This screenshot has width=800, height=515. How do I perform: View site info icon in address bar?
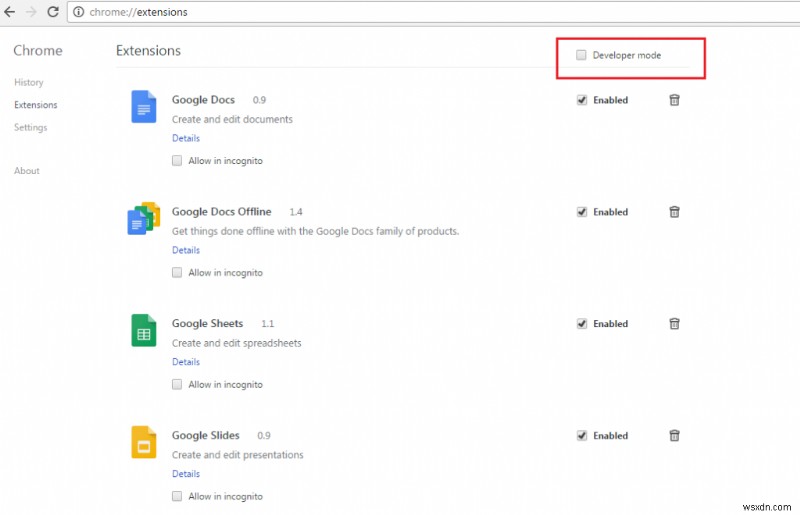[x=79, y=12]
